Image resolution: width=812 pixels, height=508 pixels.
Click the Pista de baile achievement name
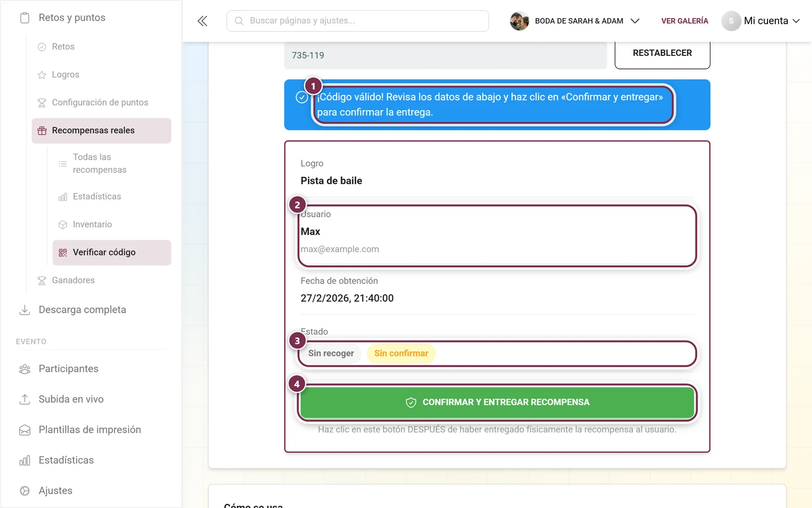point(331,181)
